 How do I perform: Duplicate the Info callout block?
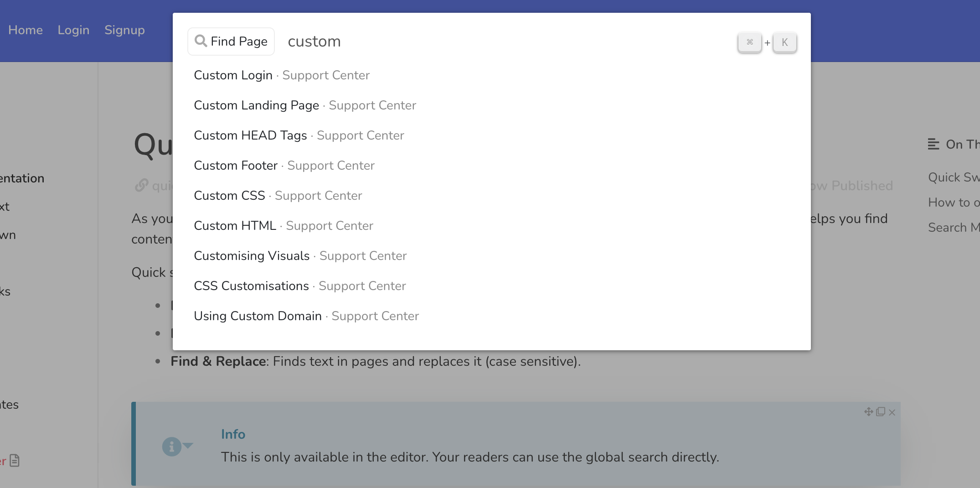[881, 412]
